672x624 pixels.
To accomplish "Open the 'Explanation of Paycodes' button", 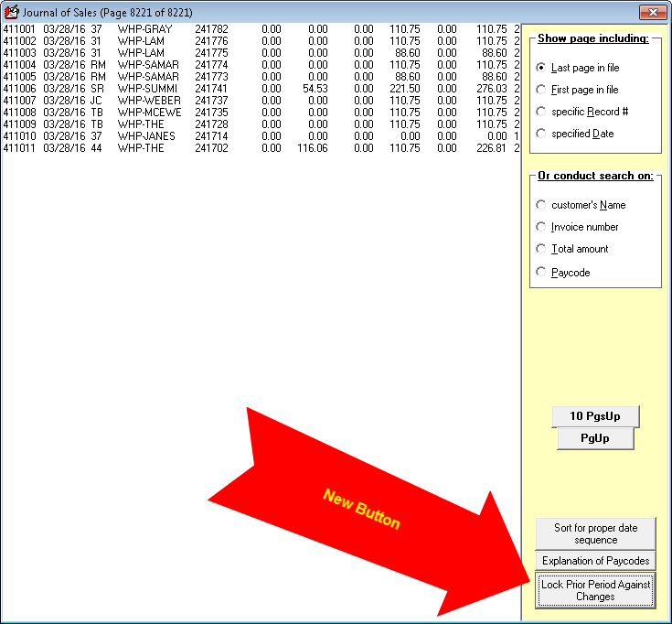I will coord(595,561).
